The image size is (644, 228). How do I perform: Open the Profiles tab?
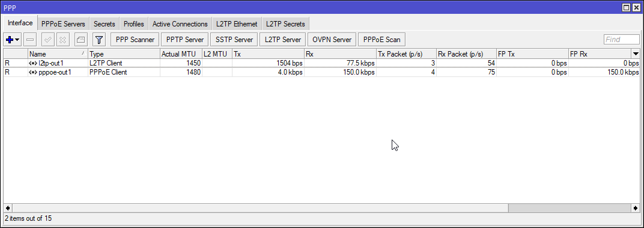click(x=134, y=24)
